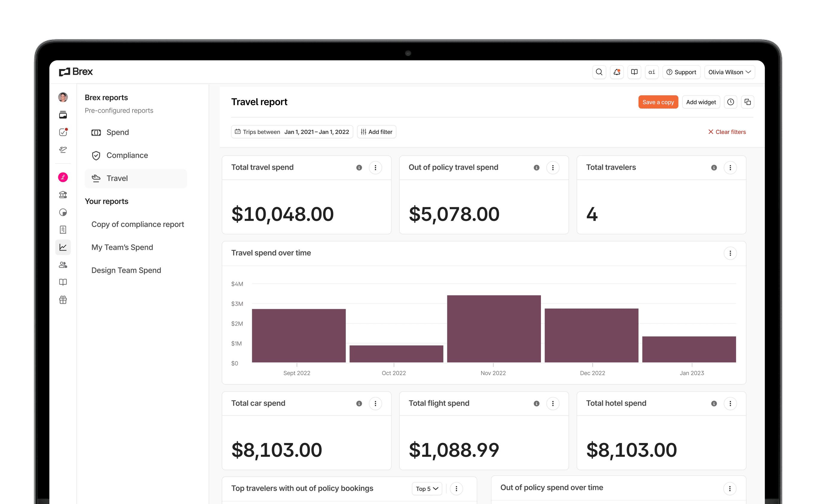Select Compliance in Brex reports

[127, 155]
